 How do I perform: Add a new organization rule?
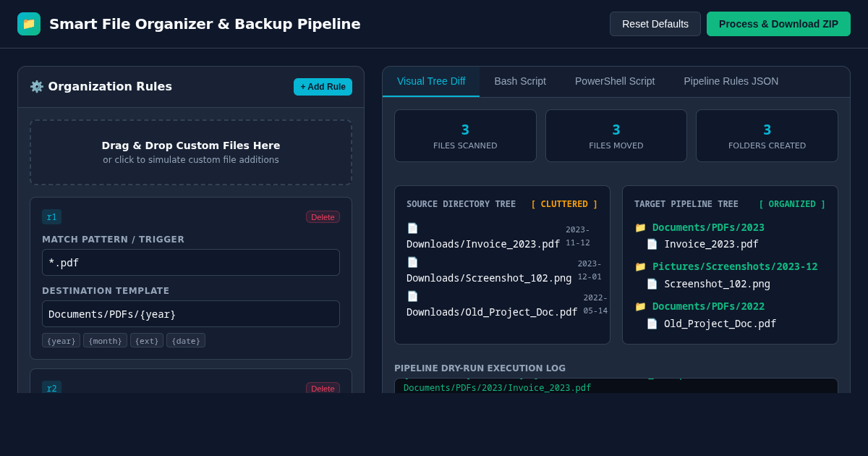323,87
